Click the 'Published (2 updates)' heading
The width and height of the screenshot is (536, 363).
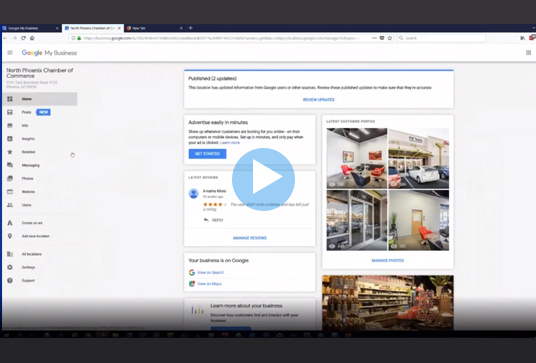213,78
